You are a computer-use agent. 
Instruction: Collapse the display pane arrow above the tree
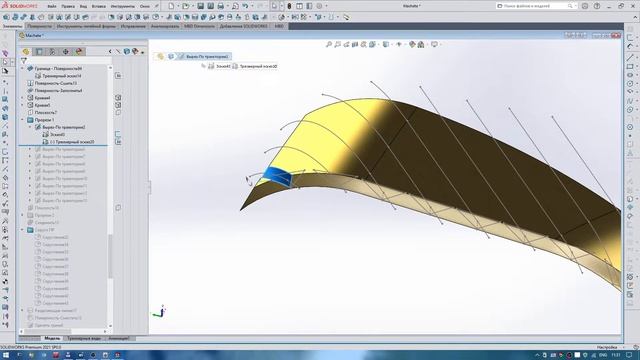point(110,51)
